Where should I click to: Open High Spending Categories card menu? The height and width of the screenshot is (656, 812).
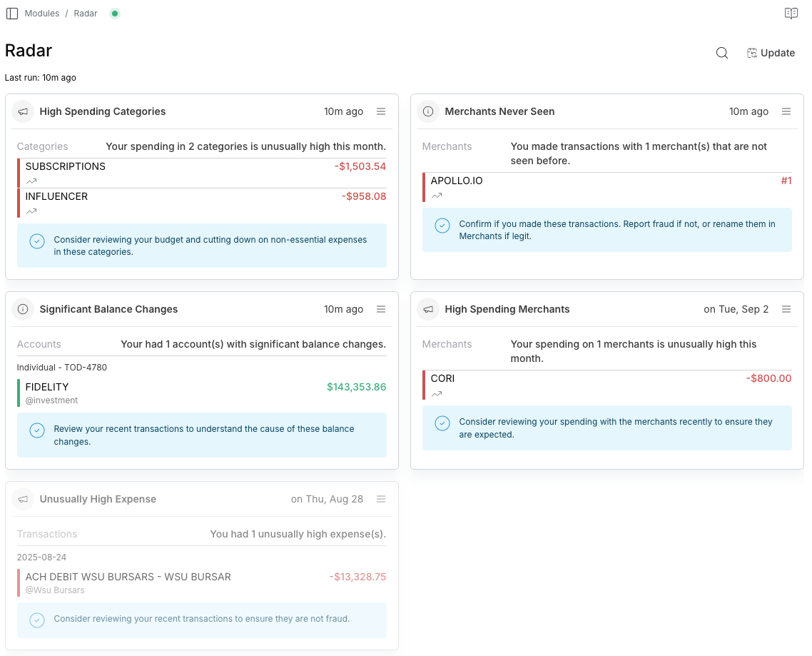tap(381, 111)
